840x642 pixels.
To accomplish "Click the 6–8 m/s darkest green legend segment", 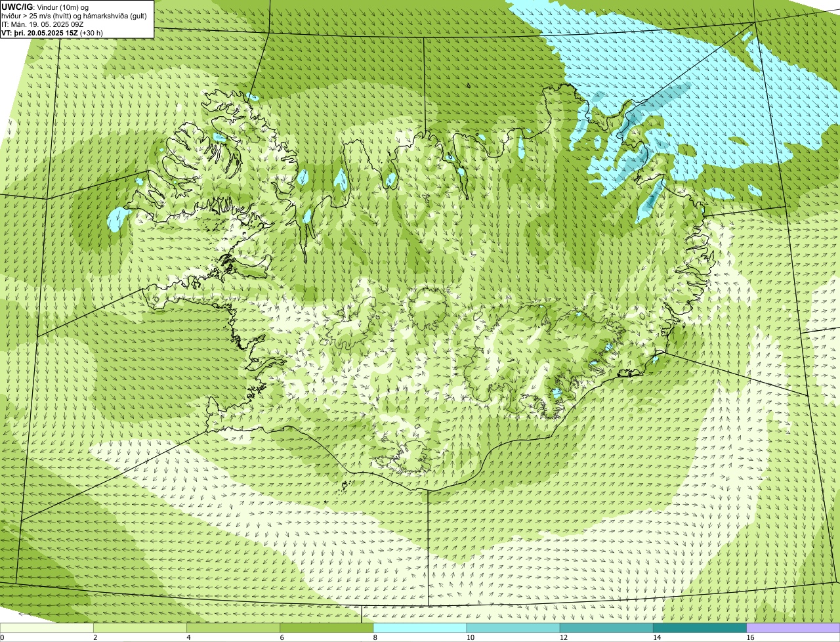I will [x=327, y=628].
